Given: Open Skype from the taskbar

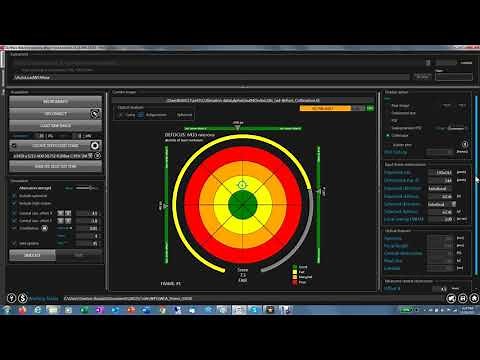Looking at the screenshot, I should click(254, 310).
